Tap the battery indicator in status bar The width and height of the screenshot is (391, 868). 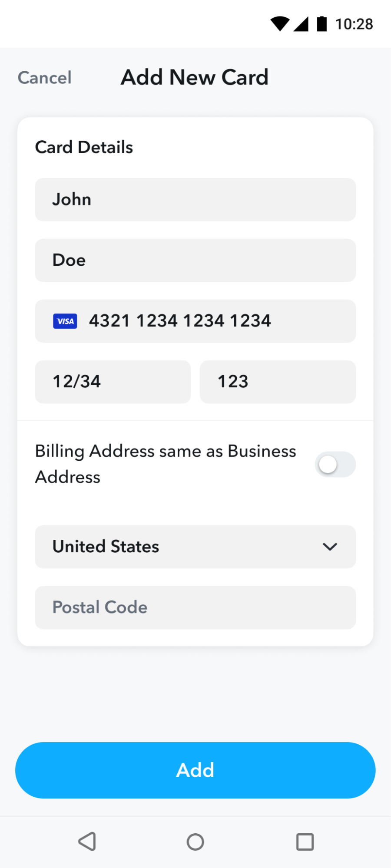tap(322, 24)
